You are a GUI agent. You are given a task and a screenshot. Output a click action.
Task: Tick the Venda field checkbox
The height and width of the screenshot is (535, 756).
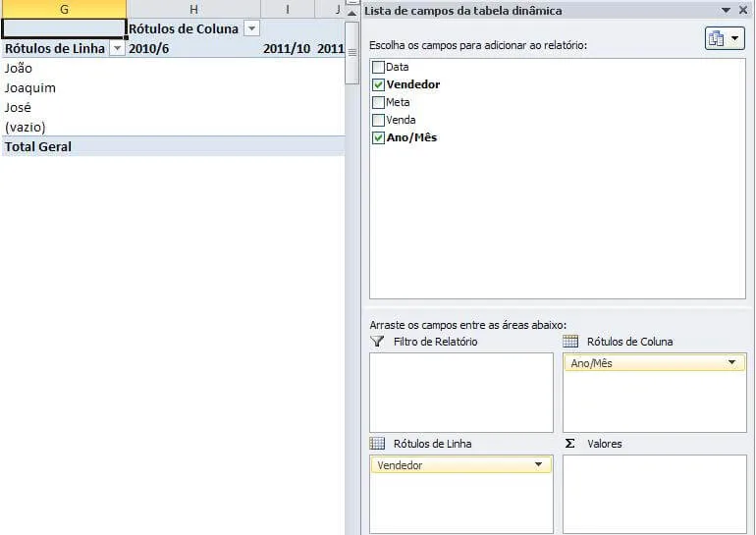point(378,120)
